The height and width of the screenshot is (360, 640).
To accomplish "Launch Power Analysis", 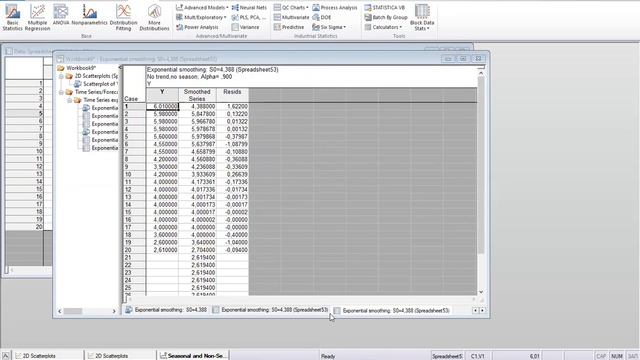I will [x=197, y=27].
